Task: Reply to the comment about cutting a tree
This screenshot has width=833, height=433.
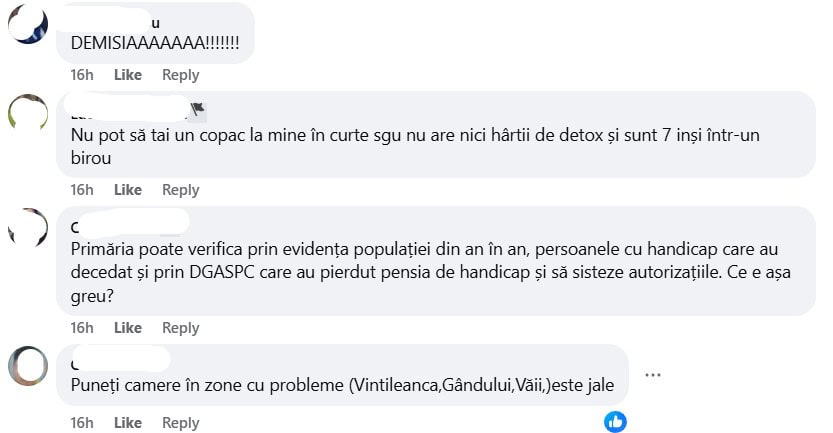Action: pyautogui.click(x=181, y=190)
